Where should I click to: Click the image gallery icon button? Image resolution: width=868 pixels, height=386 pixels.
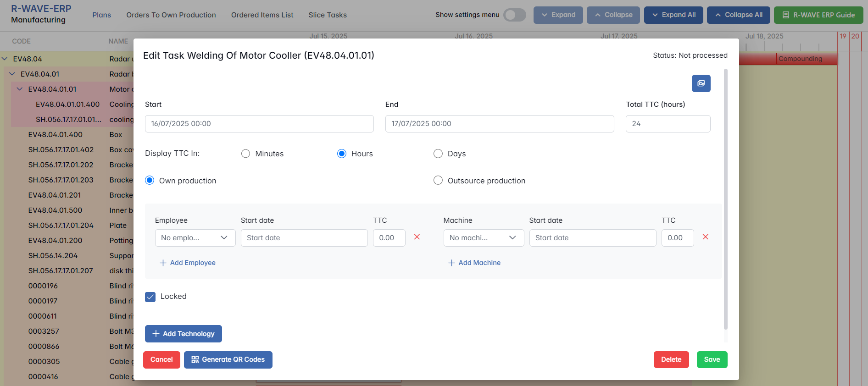[701, 83]
